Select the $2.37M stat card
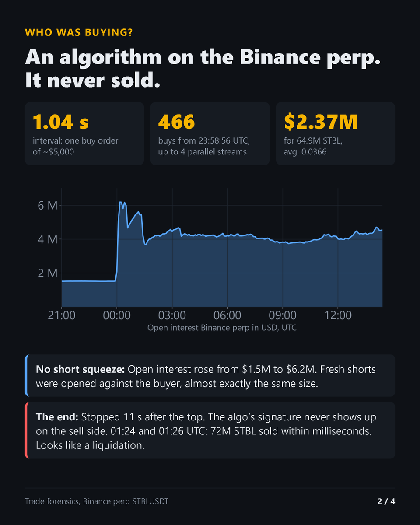Viewport: 420px width, 525px height. point(335,133)
